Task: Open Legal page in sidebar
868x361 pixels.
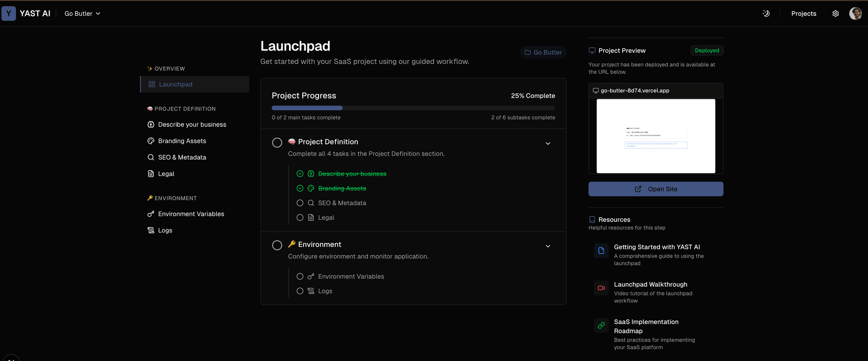Action: tap(195, 174)
